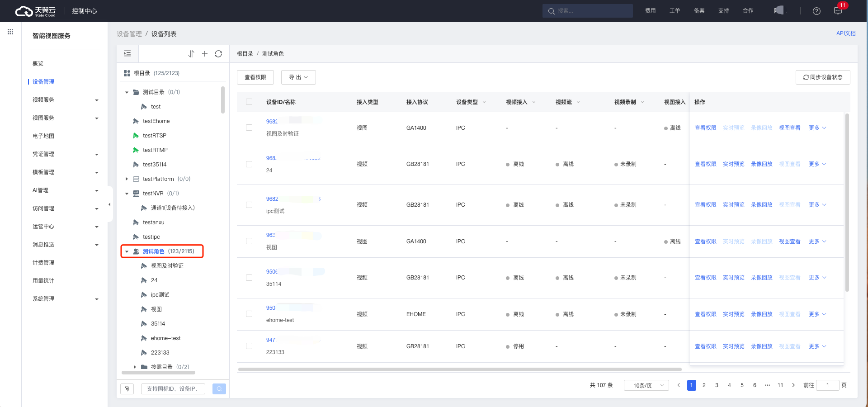This screenshot has height=407, width=868.
Task: Refresh the device tree
Action: [218, 54]
